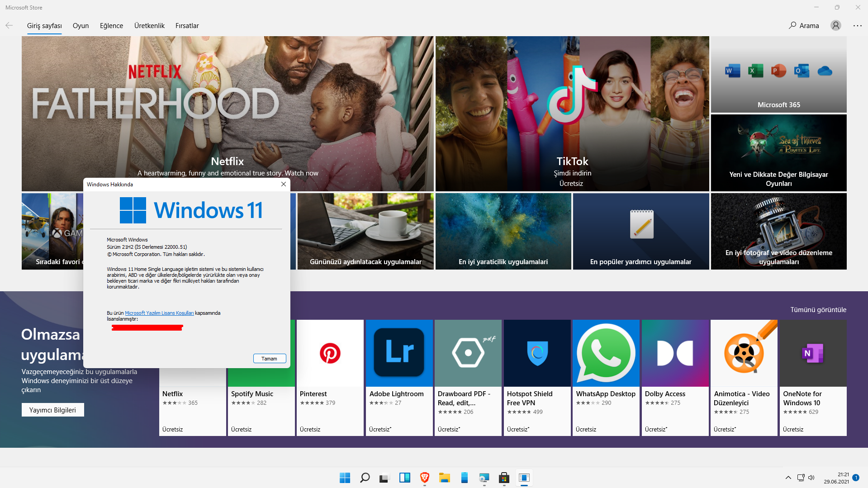This screenshot has height=488, width=868.
Task: Click the TikTok Şimdi indirin text
Action: (x=572, y=173)
